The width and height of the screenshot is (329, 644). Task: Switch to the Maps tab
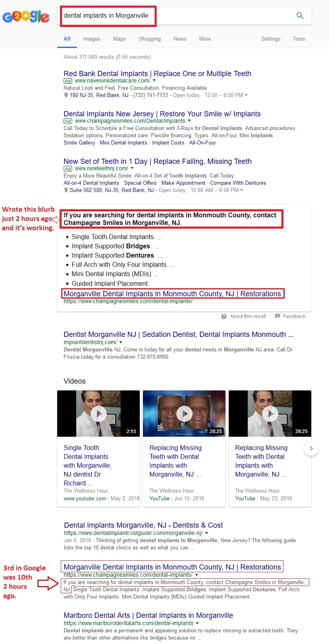click(x=119, y=39)
